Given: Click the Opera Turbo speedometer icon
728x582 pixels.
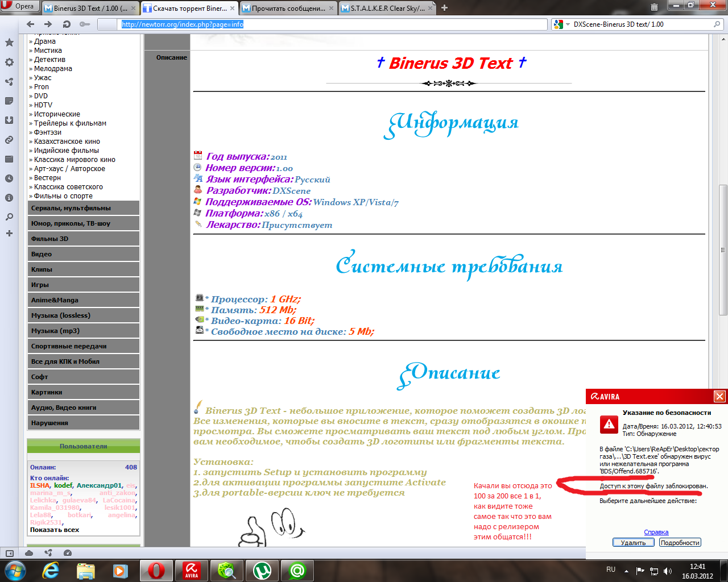Looking at the screenshot, I should pyautogui.click(x=68, y=553).
